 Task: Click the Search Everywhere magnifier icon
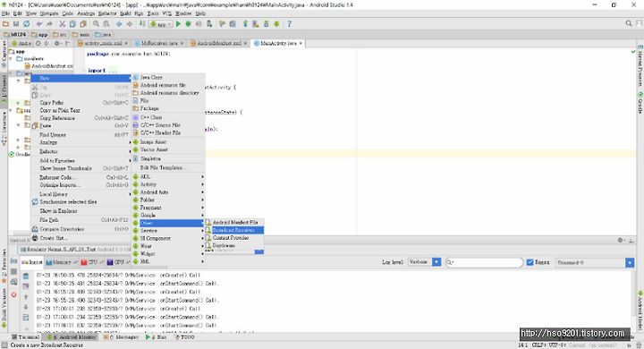(629, 24)
